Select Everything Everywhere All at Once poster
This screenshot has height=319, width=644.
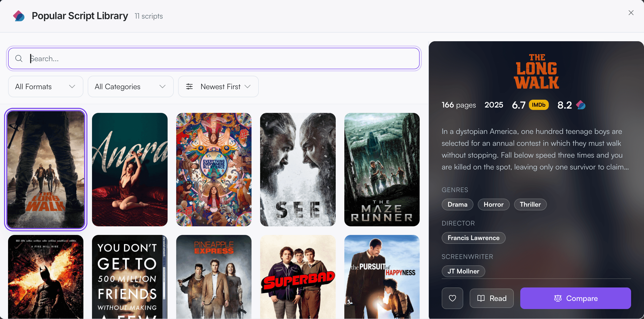click(214, 169)
